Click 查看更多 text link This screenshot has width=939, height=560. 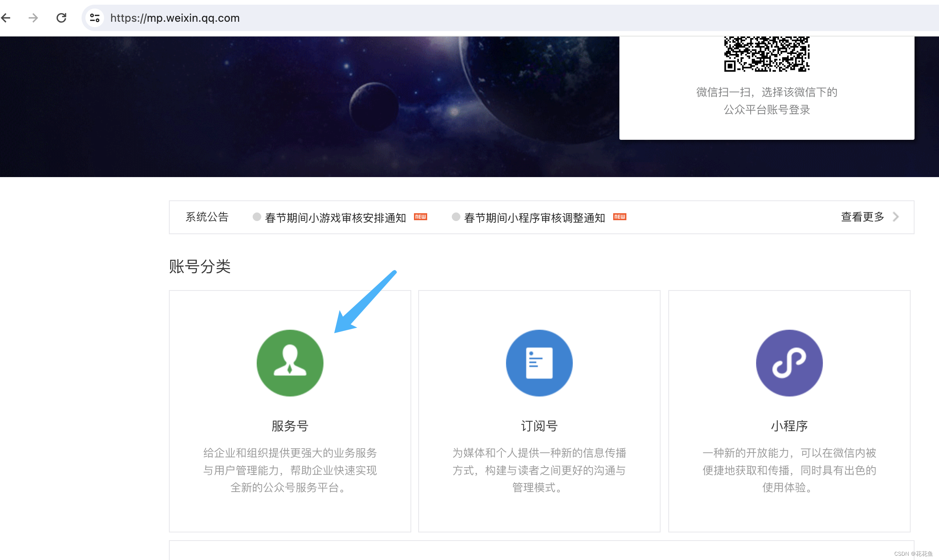coord(862,217)
